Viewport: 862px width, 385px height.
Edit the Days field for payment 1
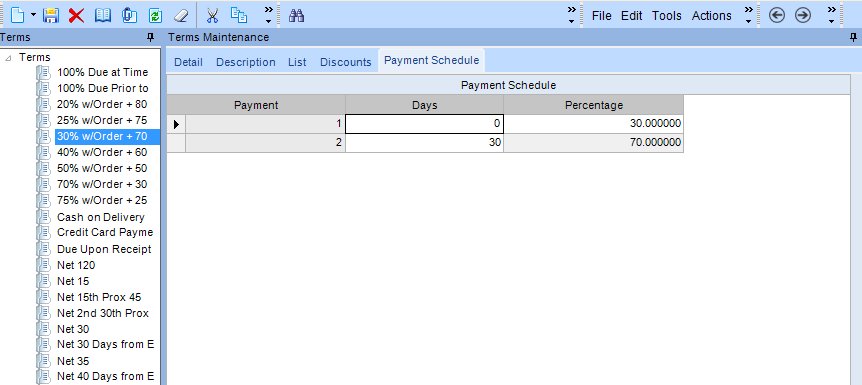click(424, 124)
